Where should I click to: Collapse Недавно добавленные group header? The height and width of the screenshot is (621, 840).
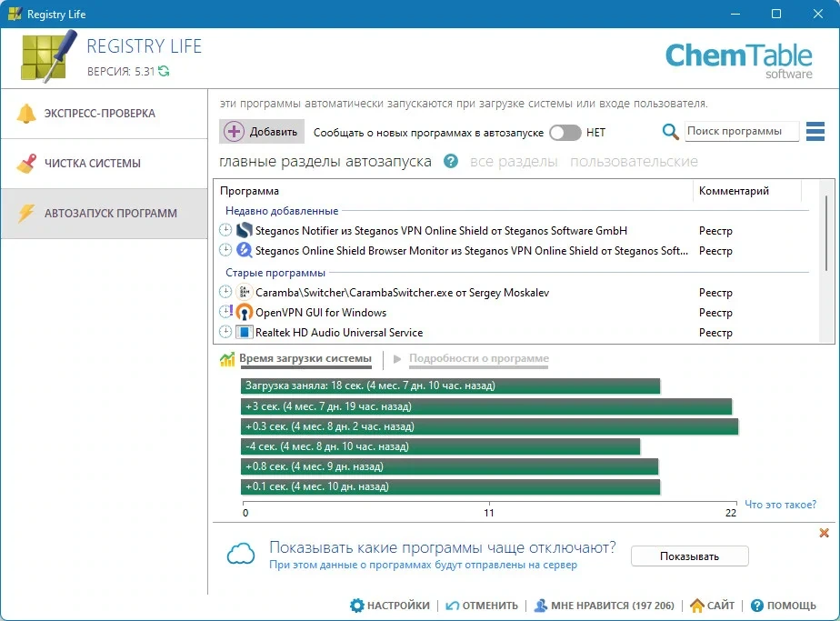(282, 211)
